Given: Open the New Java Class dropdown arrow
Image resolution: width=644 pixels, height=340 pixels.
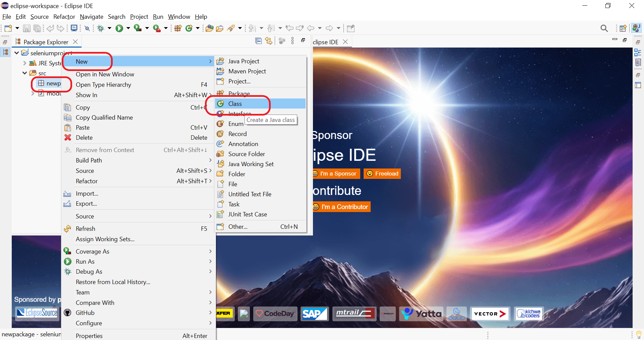Looking at the screenshot, I should pyautogui.click(x=198, y=28).
